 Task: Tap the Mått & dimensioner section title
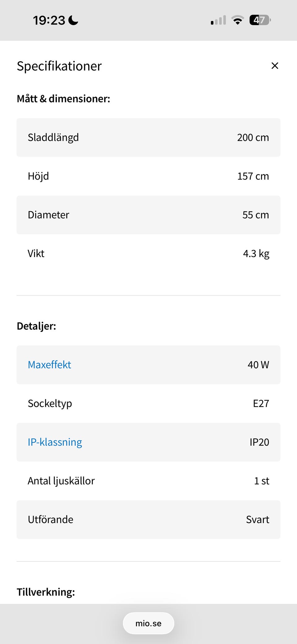tap(63, 99)
